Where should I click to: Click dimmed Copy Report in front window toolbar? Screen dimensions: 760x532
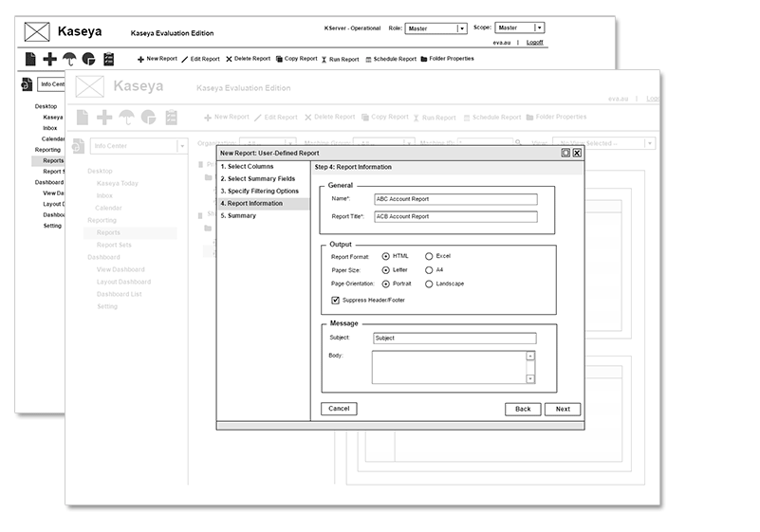click(385, 118)
